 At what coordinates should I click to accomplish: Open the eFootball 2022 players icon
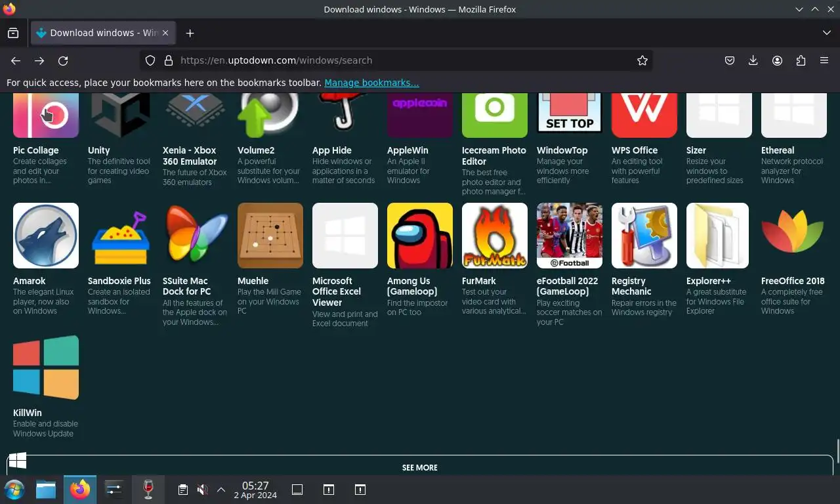[570, 236]
